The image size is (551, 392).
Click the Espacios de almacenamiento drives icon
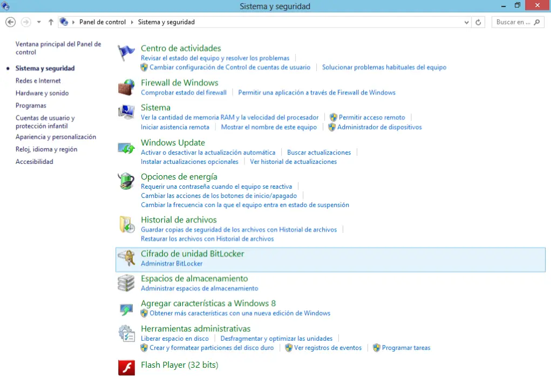pos(126,283)
